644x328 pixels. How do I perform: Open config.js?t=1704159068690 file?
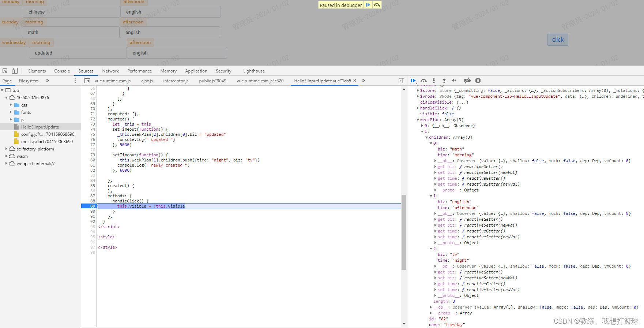[48, 134]
